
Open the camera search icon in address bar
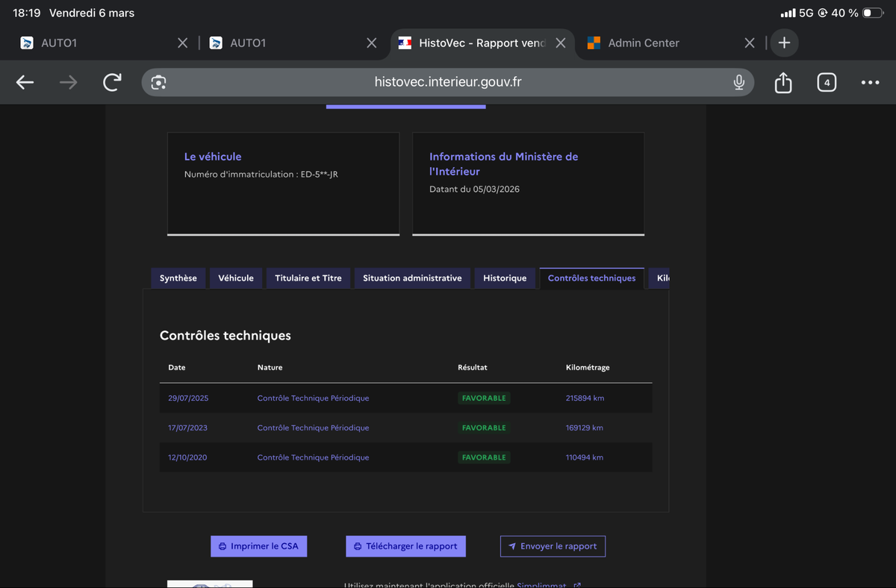(x=158, y=82)
